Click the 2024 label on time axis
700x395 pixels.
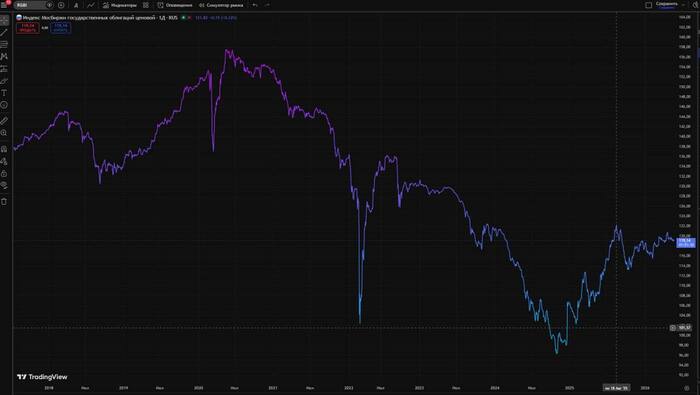coord(495,388)
